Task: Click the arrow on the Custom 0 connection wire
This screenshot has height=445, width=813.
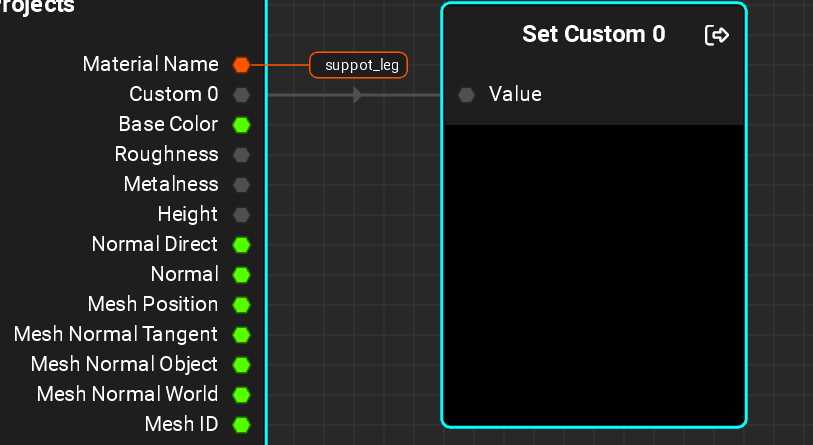Action: (358, 95)
